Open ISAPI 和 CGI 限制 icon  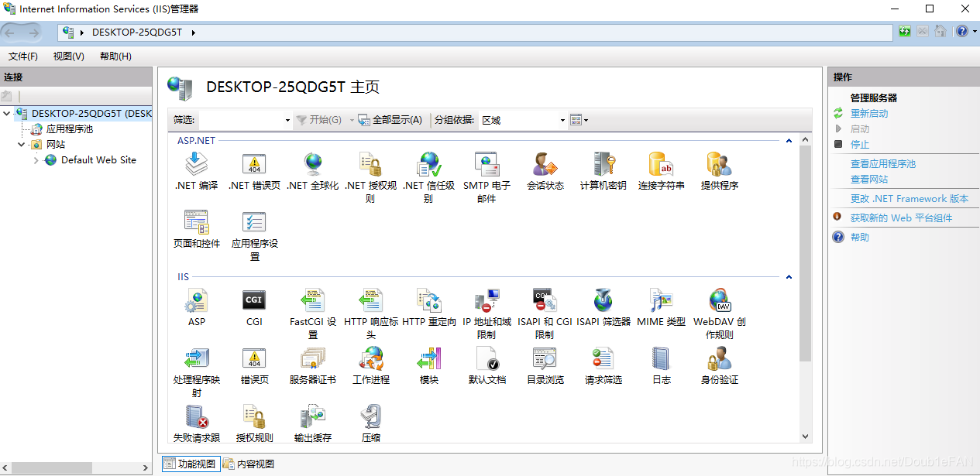click(545, 300)
